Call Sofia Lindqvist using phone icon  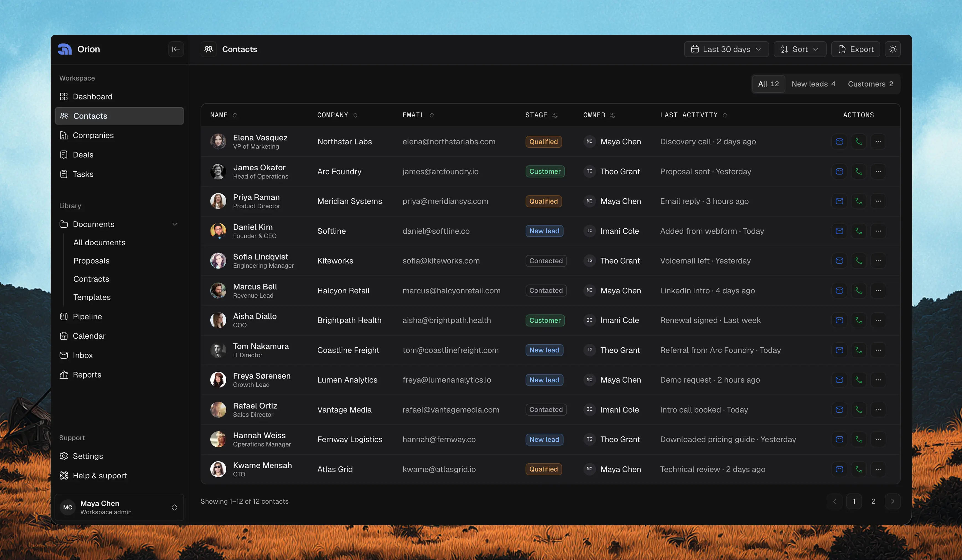859,261
